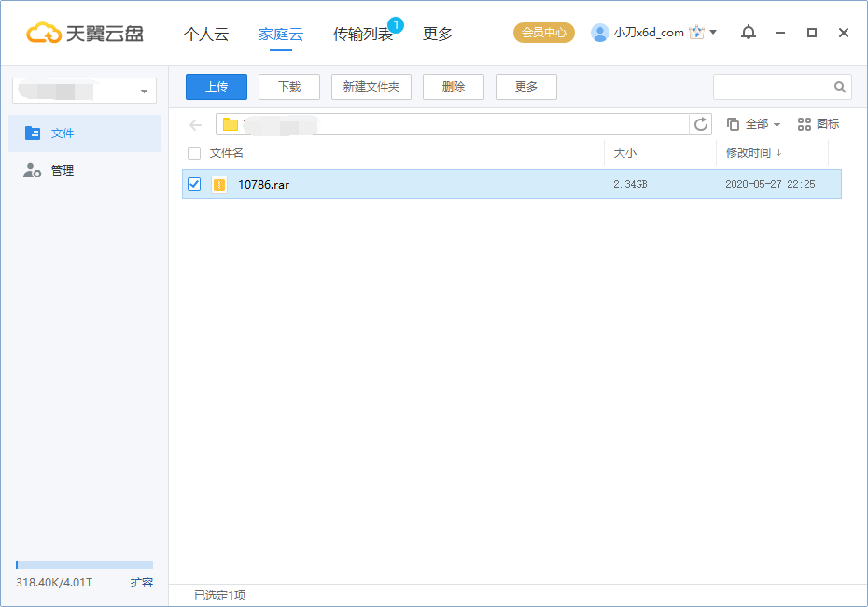Click the storage usage progress bar
The image size is (868, 607).
point(84,564)
